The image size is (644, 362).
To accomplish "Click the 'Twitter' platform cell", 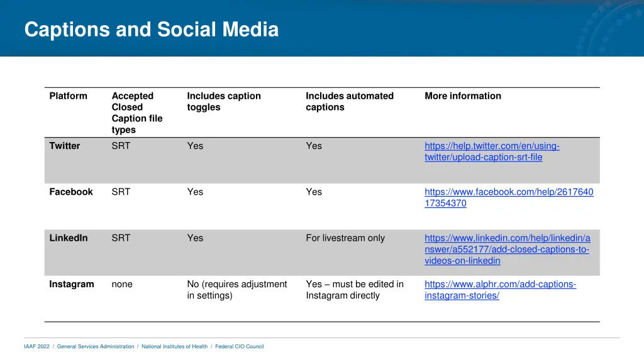I will pyautogui.click(x=65, y=146).
